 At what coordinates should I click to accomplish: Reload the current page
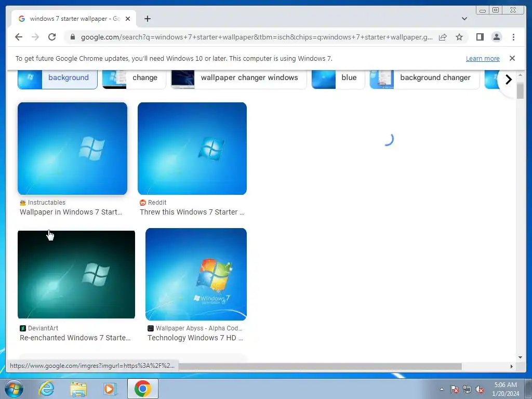[52, 37]
